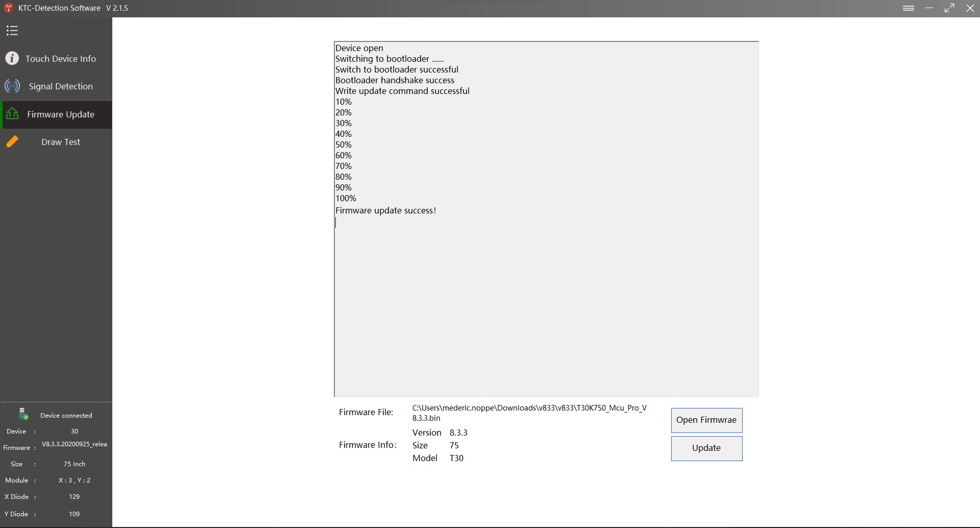
Task: Click the KTC app logo in title bar
Action: point(8,8)
